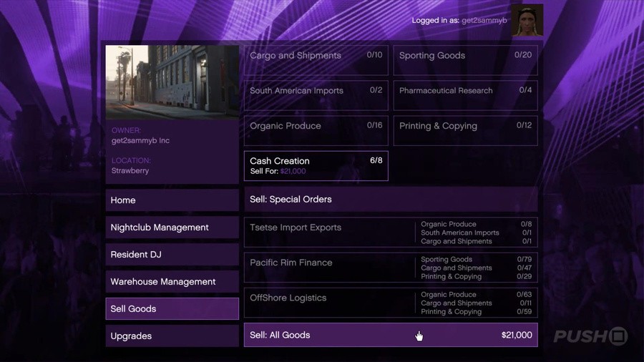Image resolution: width=644 pixels, height=362 pixels.
Task: Click the 0/11 Cargo and Shipments requirement
Action: tap(526, 303)
